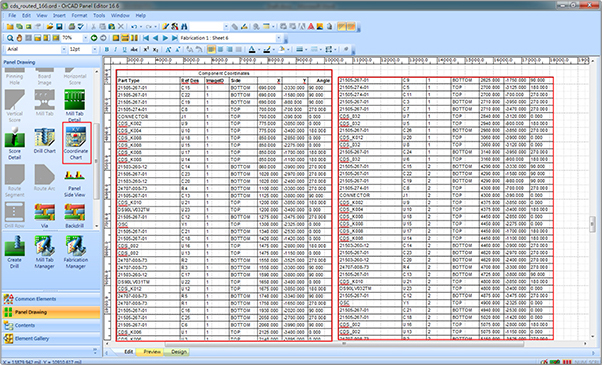Toggle Superscript formatting
This screenshot has width=602, height=365.
[x=146, y=50]
